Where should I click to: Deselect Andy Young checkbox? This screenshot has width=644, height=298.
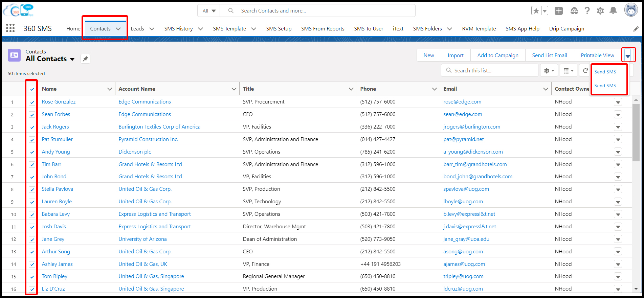(32, 152)
